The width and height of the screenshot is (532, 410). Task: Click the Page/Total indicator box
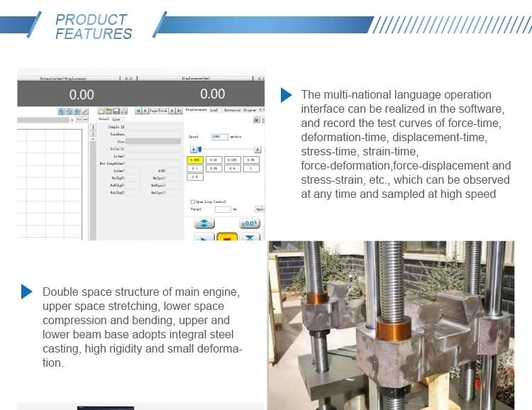coord(158,111)
